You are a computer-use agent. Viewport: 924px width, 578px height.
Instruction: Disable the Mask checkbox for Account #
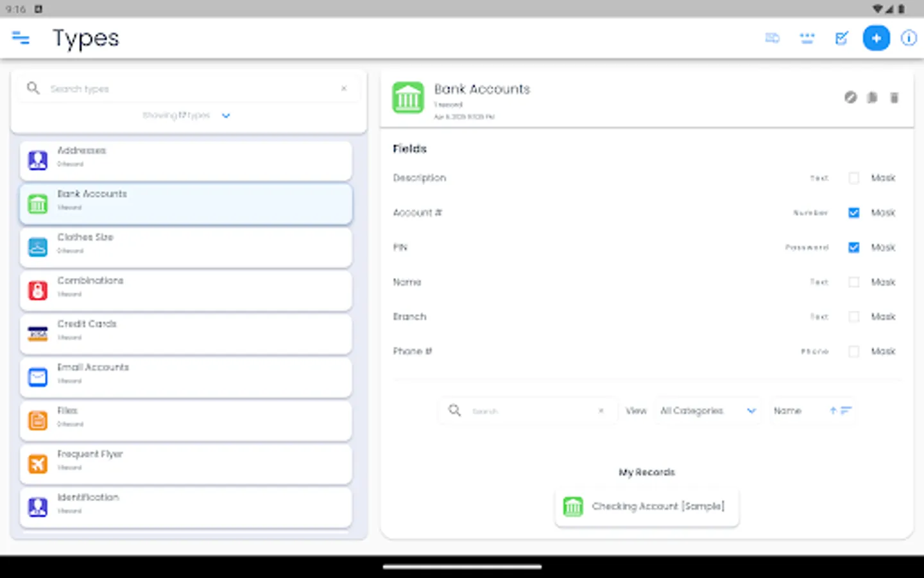coord(853,213)
